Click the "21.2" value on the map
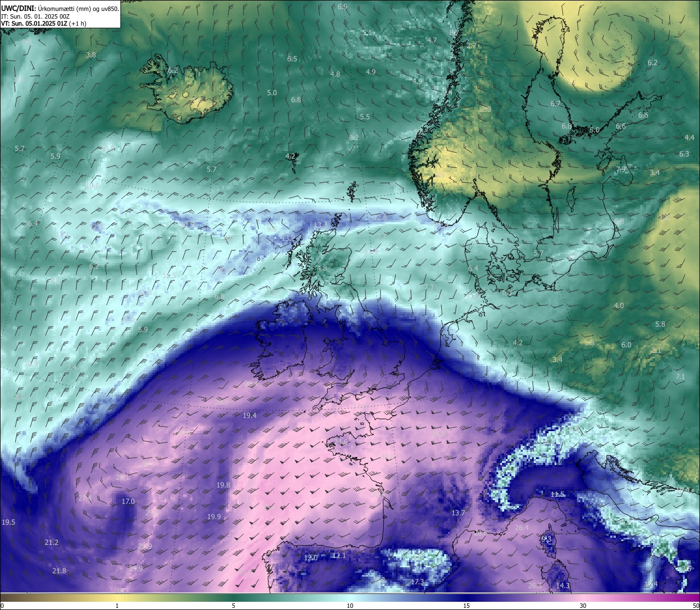This screenshot has width=700, height=610. coord(51,543)
